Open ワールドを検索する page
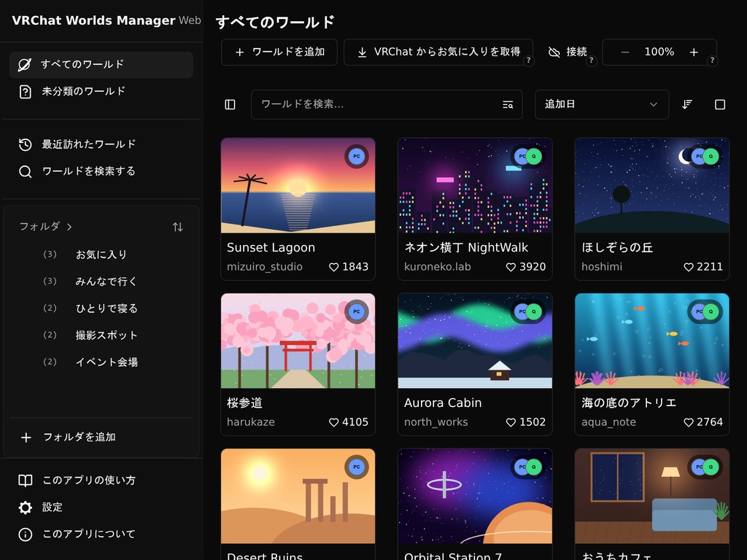The width and height of the screenshot is (747, 560). point(101,171)
